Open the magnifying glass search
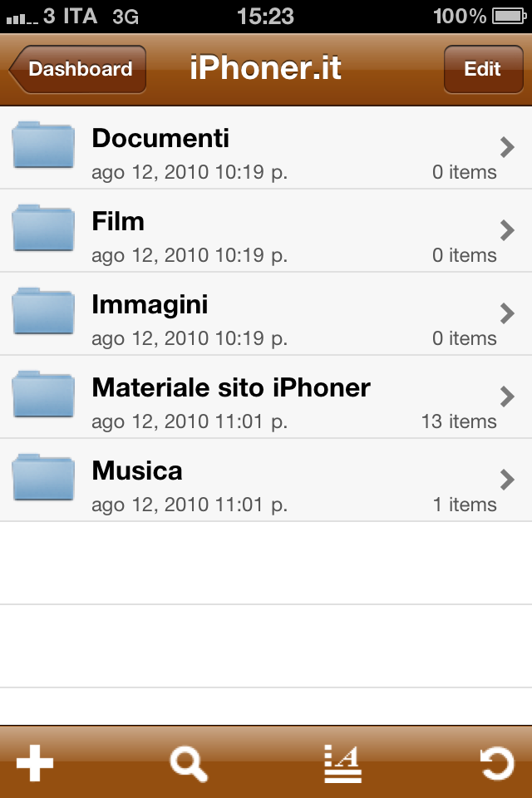This screenshot has width=532, height=798. coord(189,763)
